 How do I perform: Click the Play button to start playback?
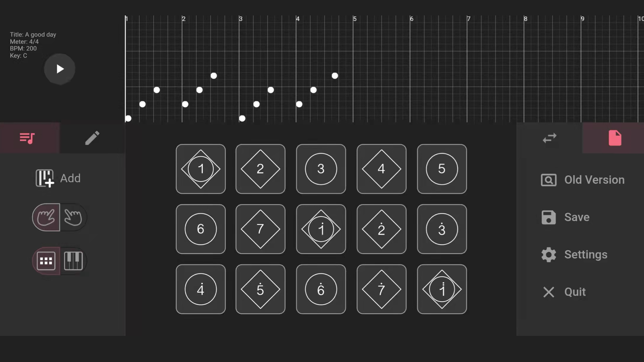tap(59, 69)
